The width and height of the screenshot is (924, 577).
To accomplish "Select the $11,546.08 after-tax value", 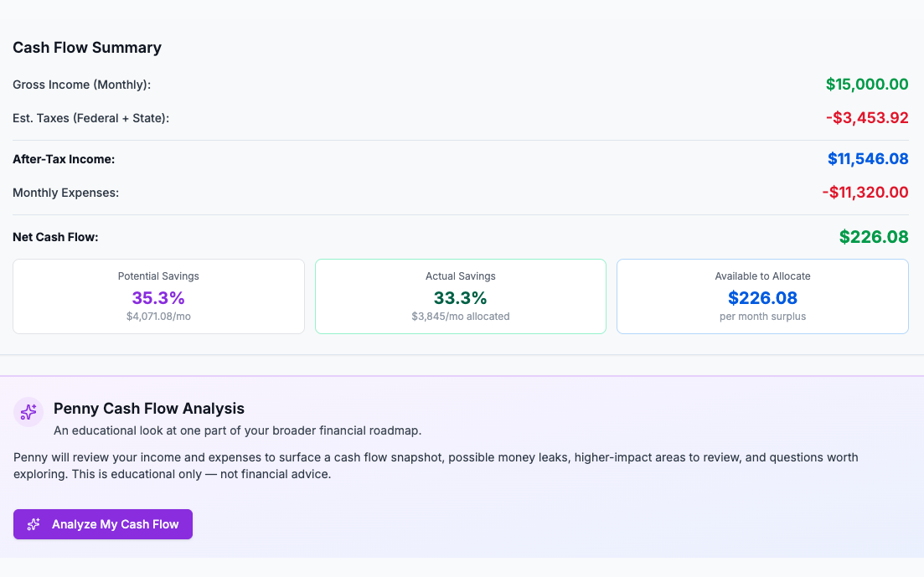I will pos(868,158).
